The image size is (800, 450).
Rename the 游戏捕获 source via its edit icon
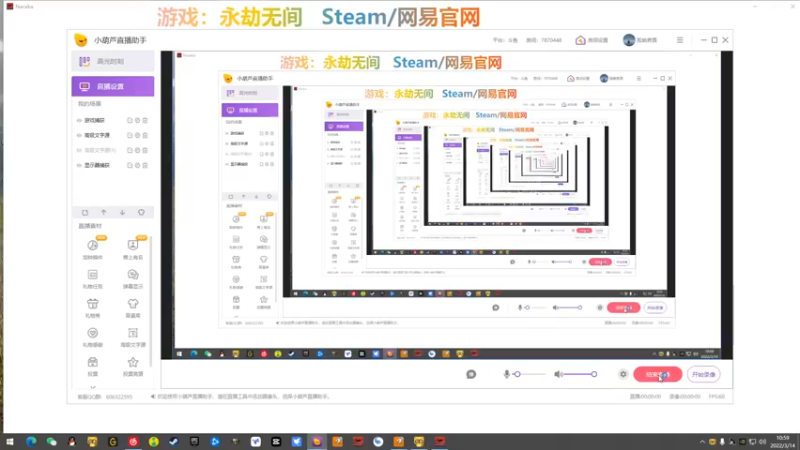pyautogui.click(x=130, y=120)
